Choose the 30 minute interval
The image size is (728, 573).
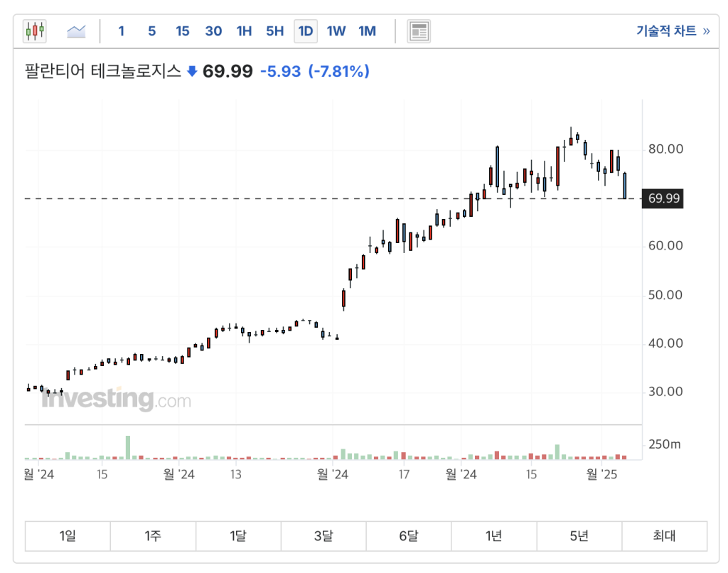point(213,31)
